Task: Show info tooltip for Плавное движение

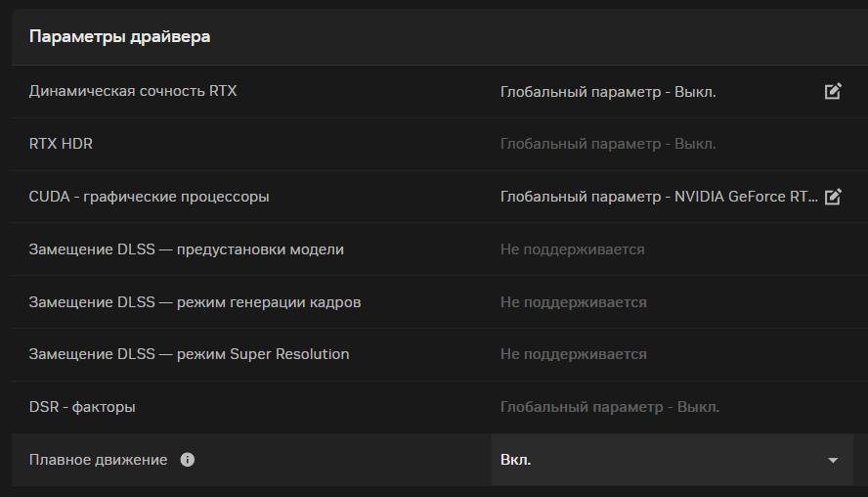Action: [x=187, y=460]
